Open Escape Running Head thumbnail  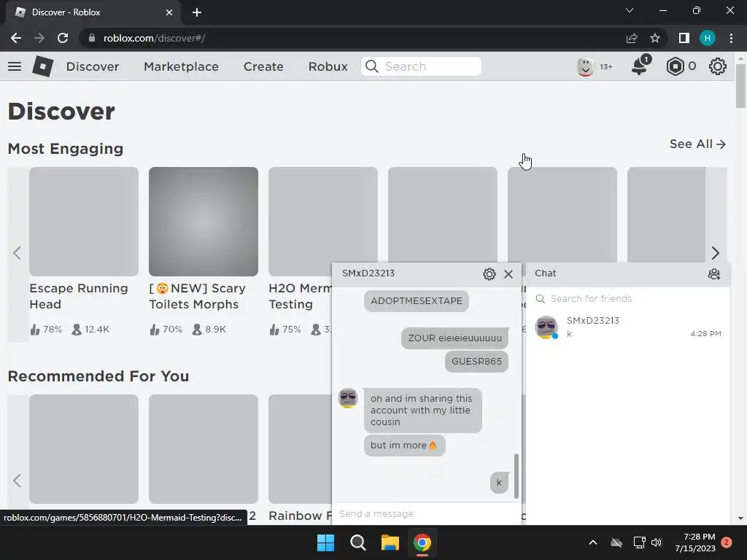(84, 222)
